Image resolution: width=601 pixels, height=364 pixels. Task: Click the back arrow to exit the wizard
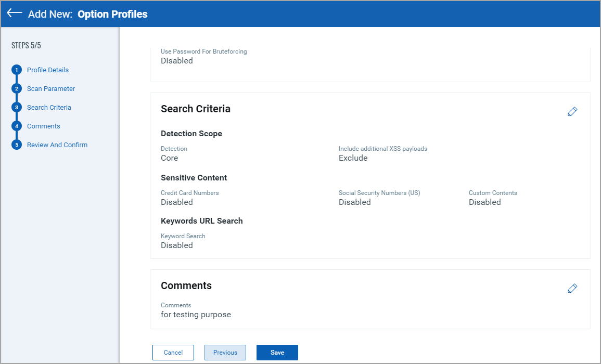(x=14, y=14)
